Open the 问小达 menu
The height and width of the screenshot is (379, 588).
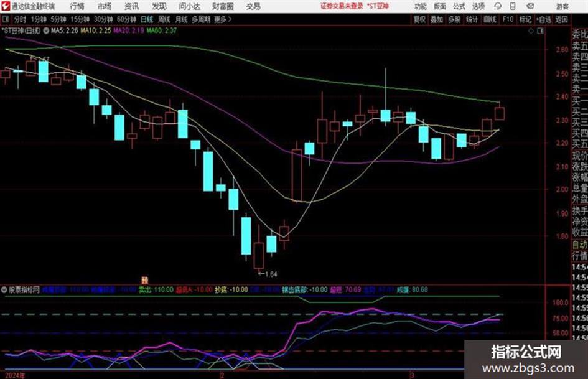pyautogui.click(x=189, y=6)
